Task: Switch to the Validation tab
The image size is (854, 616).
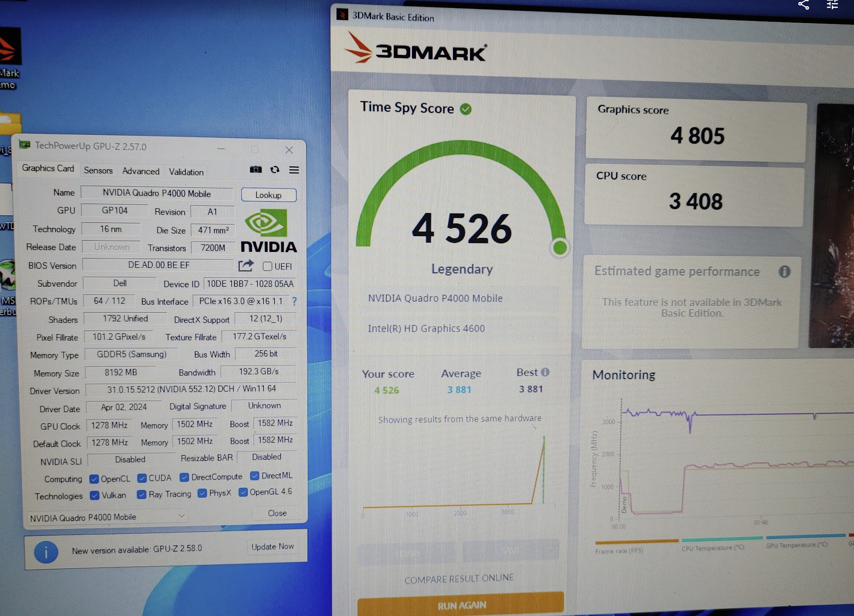Action: (x=186, y=172)
